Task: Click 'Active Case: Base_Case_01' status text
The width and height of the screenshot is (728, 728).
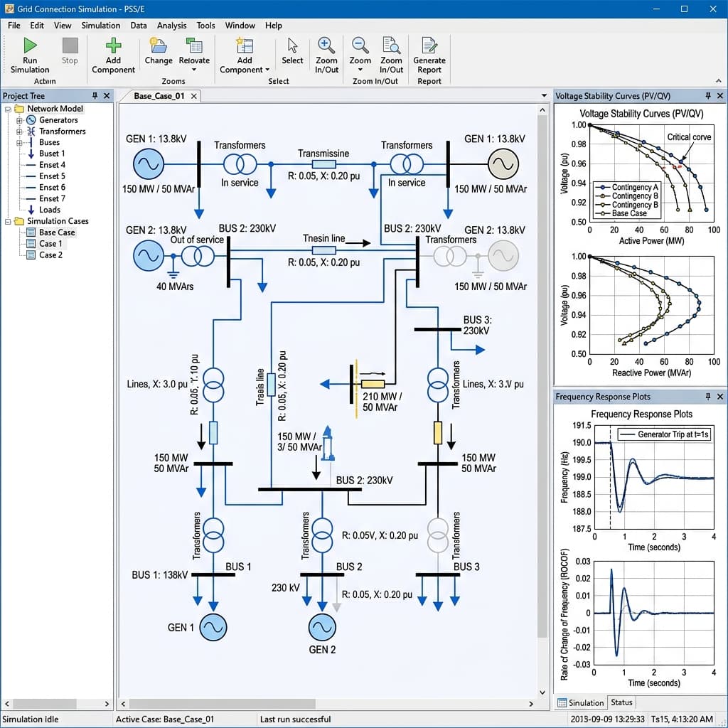Action: coord(165,719)
